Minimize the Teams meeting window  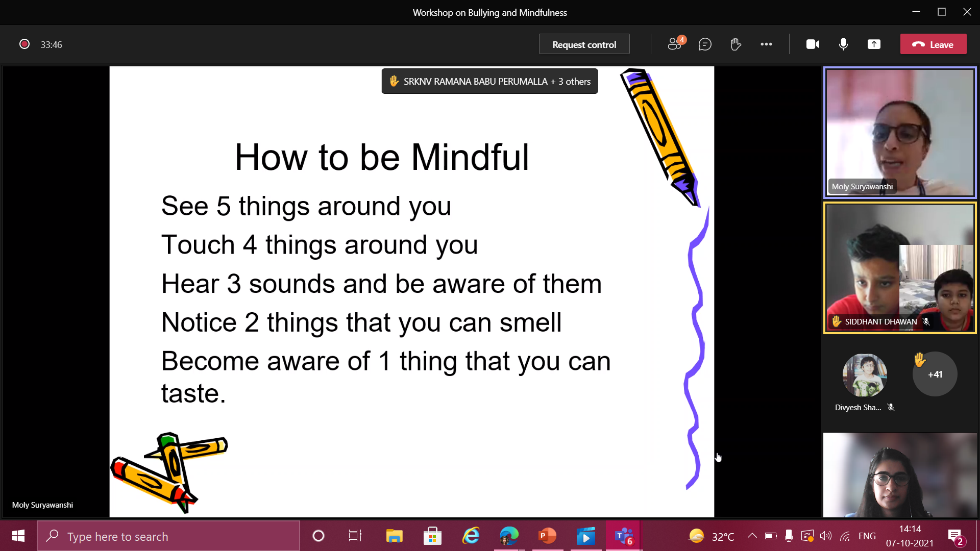pos(916,12)
